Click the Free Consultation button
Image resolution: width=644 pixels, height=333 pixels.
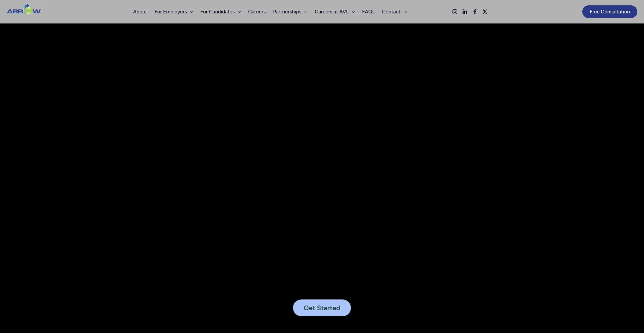[x=609, y=12]
